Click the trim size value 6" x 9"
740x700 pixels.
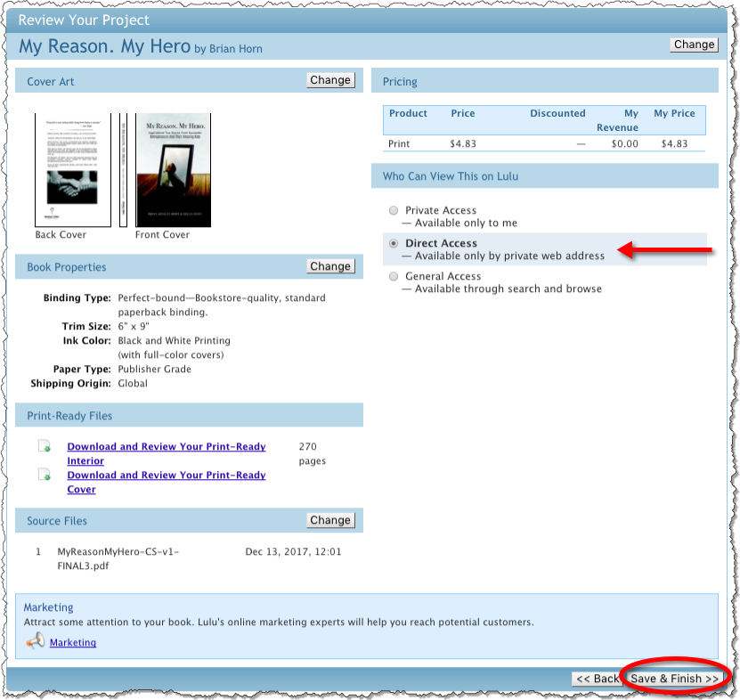pos(134,327)
